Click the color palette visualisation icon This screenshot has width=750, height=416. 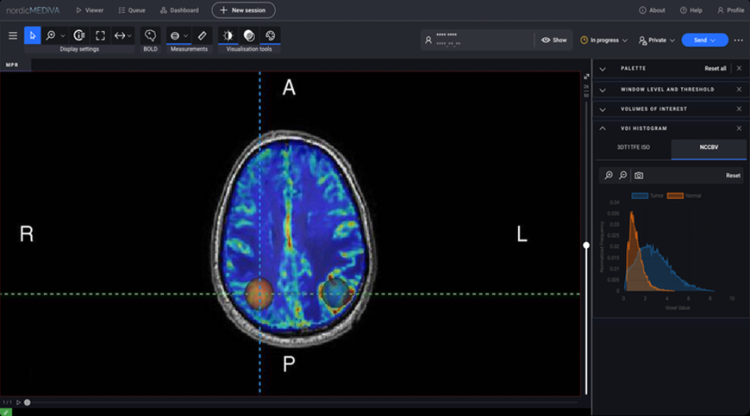click(270, 35)
